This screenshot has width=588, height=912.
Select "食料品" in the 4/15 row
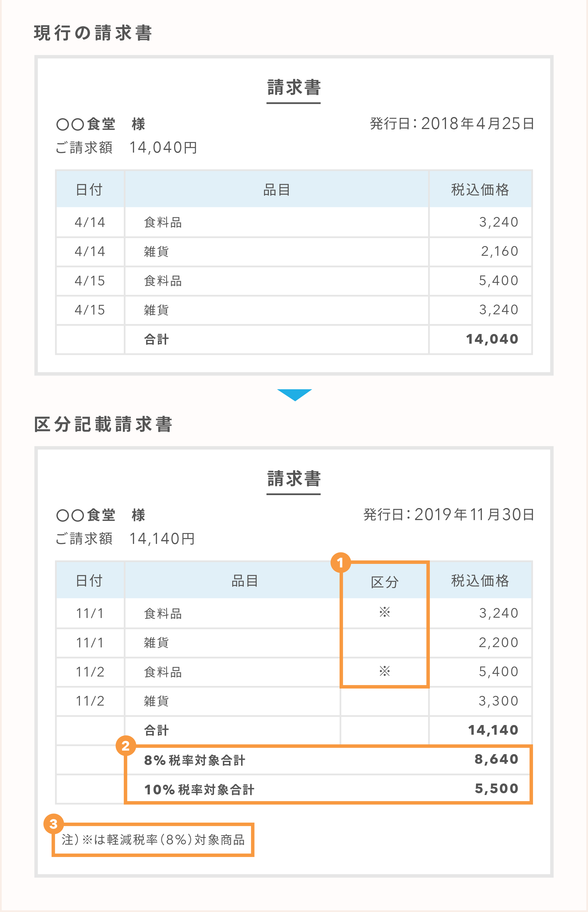[x=163, y=281]
